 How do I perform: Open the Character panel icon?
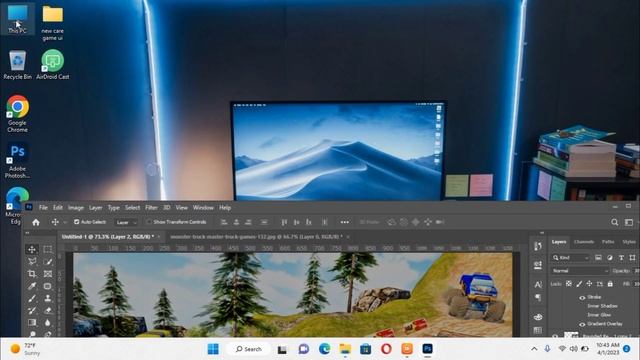click(538, 284)
